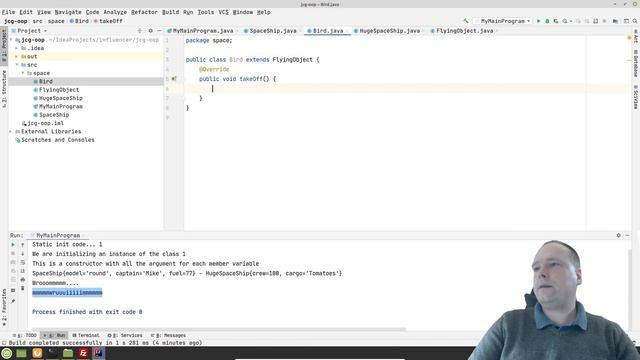Open the VCS menu
The width and height of the screenshot is (640, 360).
pos(223,12)
